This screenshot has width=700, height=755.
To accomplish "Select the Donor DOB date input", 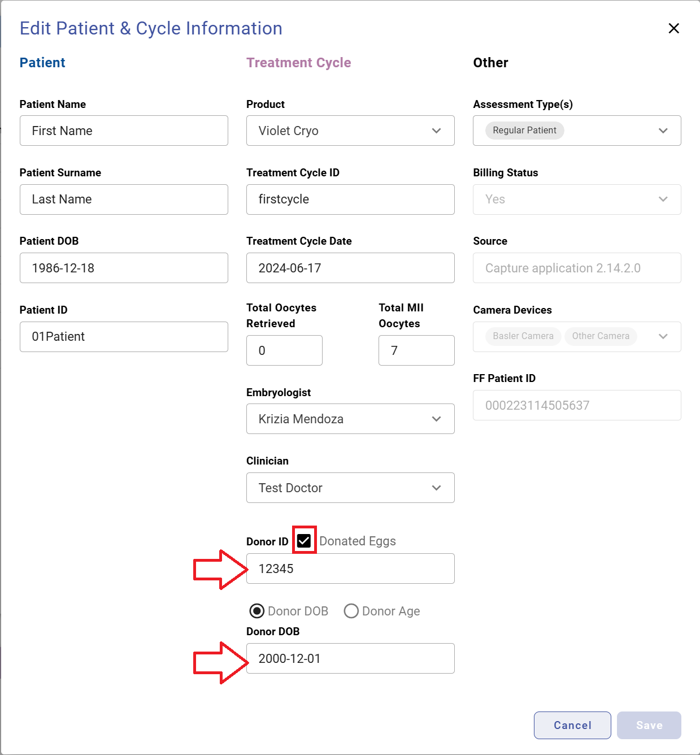I will point(350,658).
